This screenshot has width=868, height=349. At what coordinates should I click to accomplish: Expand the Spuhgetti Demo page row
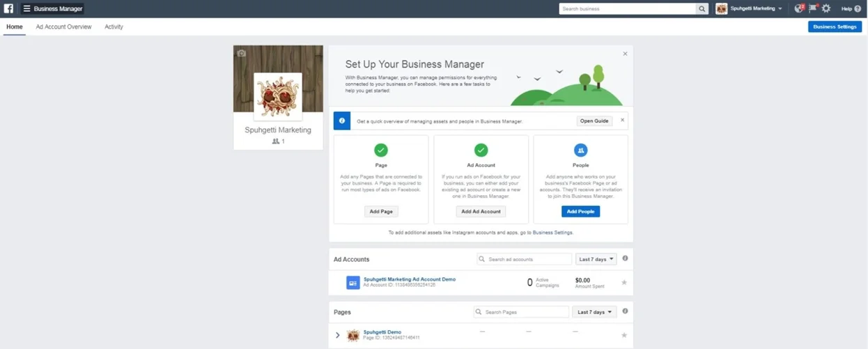[x=338, y=335]
